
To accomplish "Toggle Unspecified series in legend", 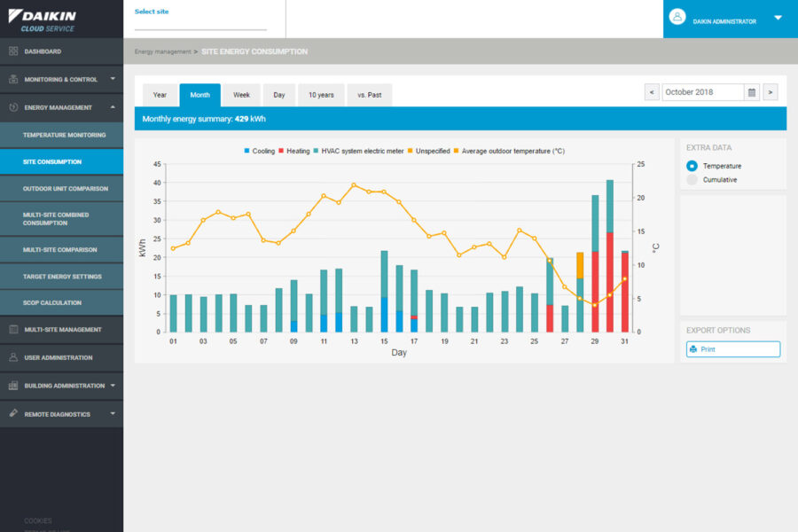I will (428, 152).
